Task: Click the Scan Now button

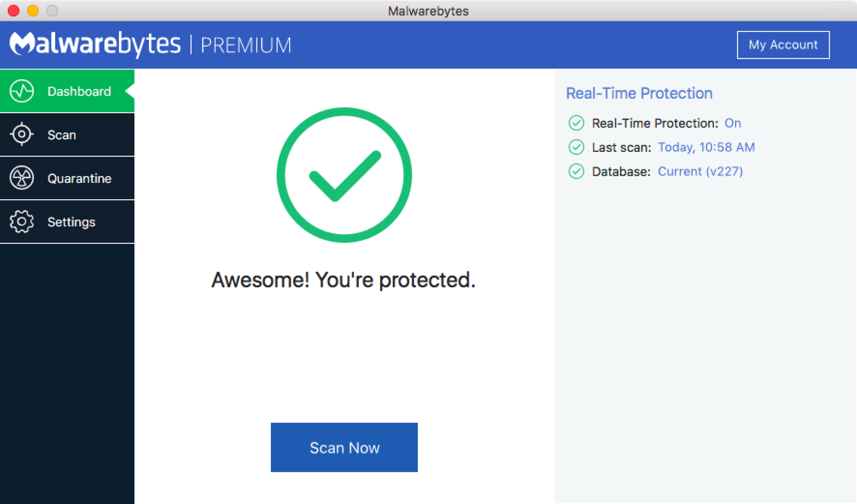Action: pos(345,447)
